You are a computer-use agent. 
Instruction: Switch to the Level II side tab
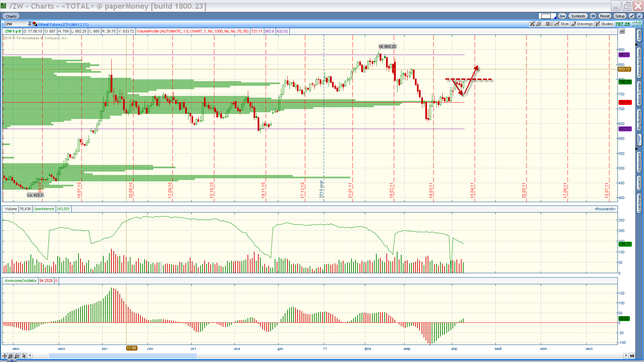pyautogui.click(x=639, y=183)
